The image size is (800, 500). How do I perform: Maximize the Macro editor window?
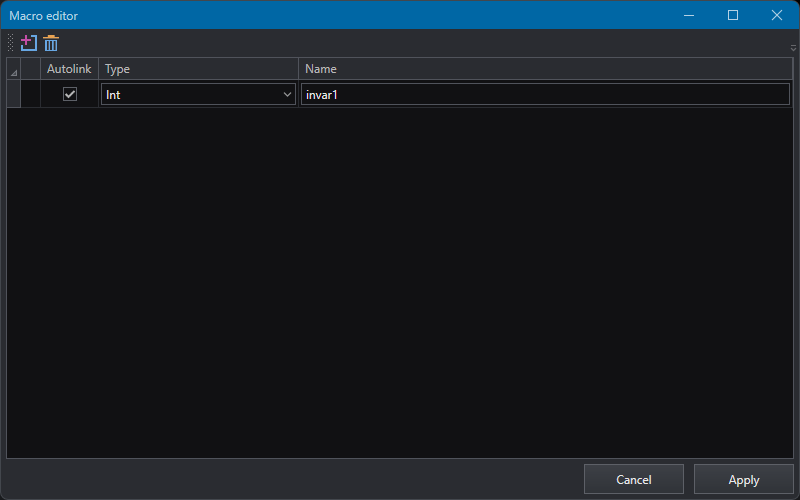coord(733,15)
